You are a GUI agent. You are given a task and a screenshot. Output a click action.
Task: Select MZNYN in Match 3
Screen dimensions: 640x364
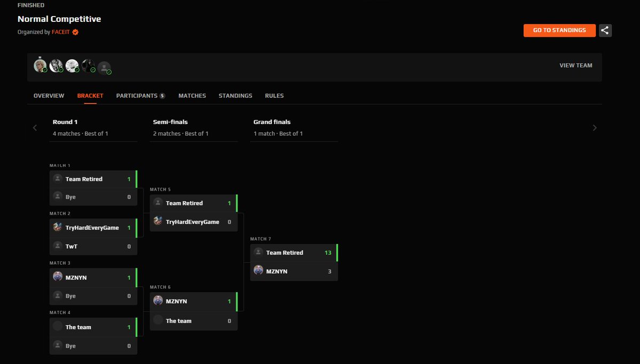coord(93,278)
